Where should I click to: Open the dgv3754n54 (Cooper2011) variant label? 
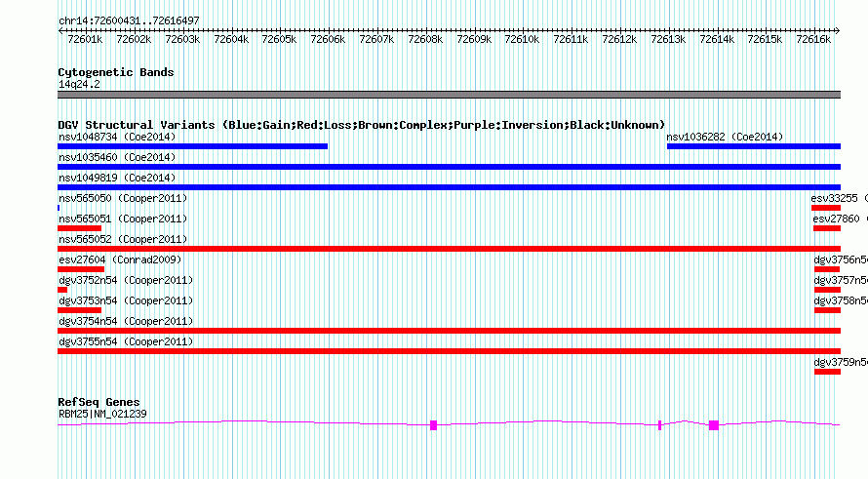[x=126, y=321]
